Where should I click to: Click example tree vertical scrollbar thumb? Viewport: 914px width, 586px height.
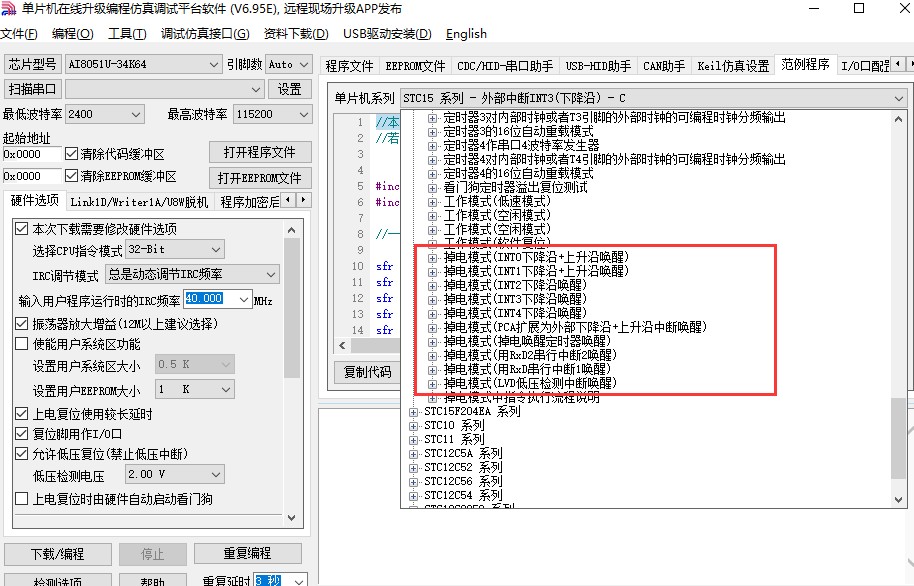pyautogui.click(x=898, y=438)
